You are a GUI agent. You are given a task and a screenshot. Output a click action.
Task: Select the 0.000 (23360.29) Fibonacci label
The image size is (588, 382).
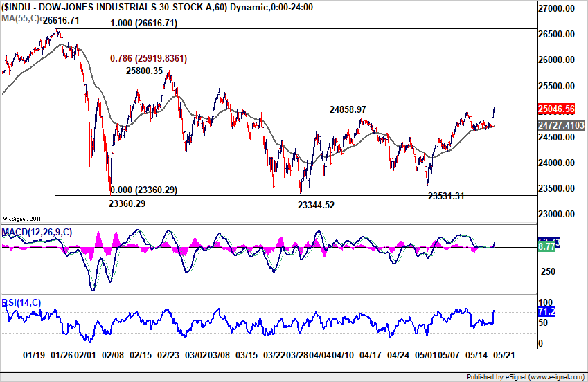tap(143, 190)
